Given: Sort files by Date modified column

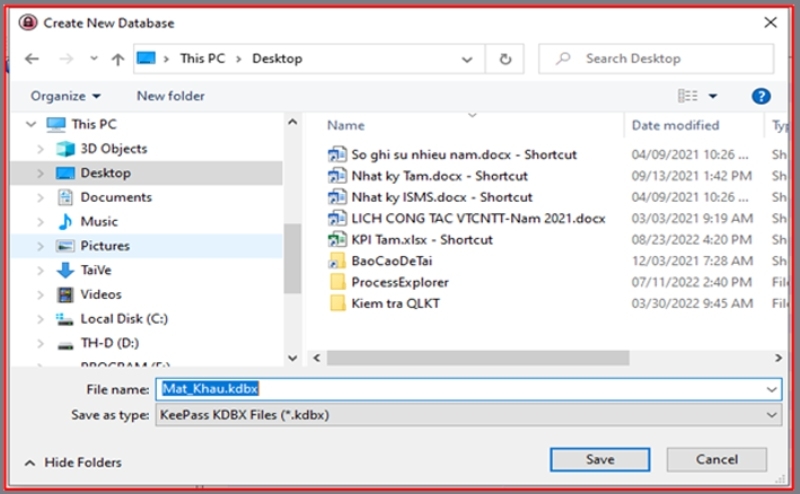Looking at the screenshot, I should coord(675,126).
